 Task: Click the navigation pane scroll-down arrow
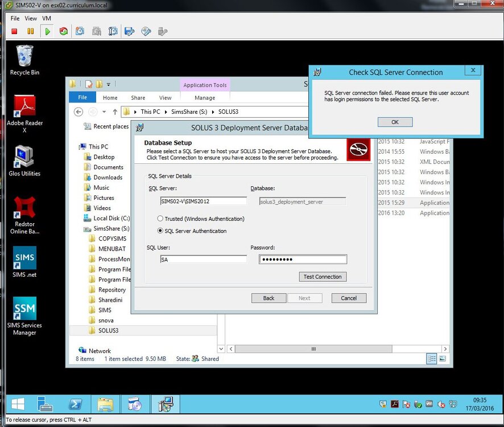pos(221,349)
